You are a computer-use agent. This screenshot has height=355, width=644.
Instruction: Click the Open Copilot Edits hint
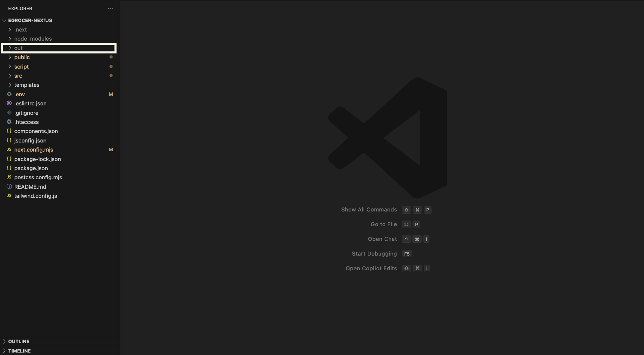[371, 268]
